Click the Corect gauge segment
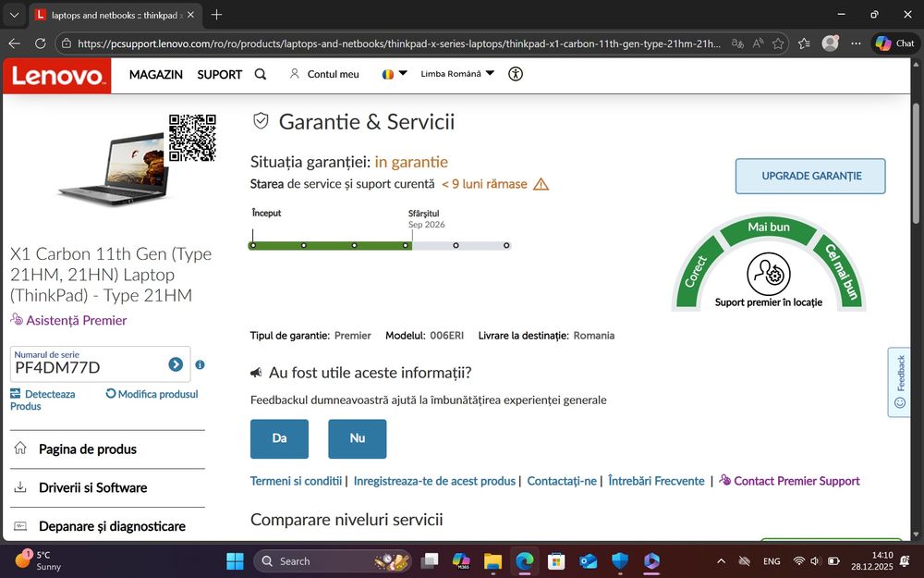This screenshot has height=578, width=924. [x=698, y=273]
